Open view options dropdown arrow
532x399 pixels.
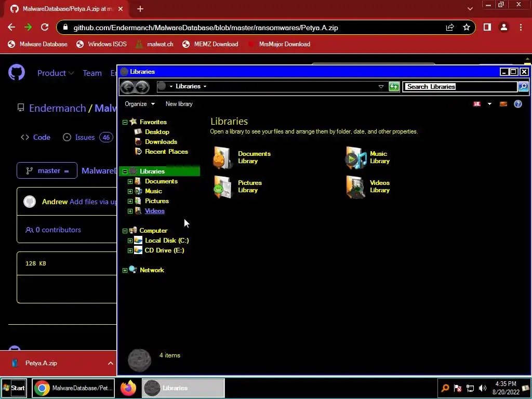pyautogui.click(x=489, y=104)
